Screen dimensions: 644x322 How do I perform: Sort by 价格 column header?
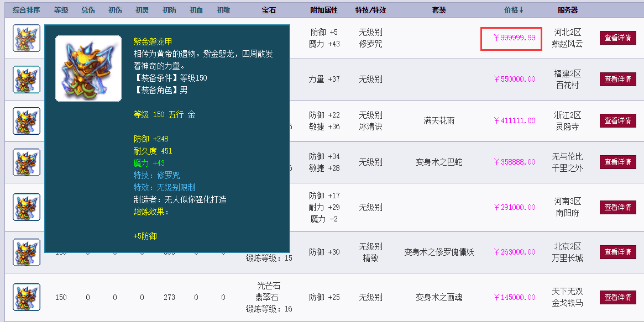pyautogui.click(x=514, y=10)
